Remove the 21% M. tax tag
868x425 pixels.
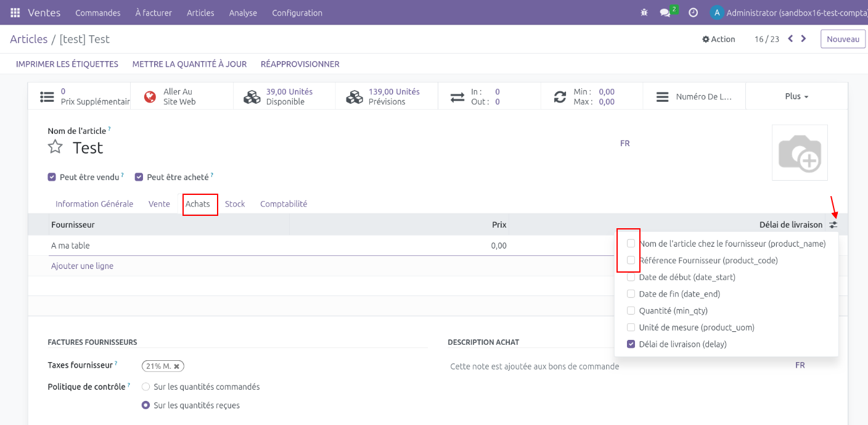(177, 366)
